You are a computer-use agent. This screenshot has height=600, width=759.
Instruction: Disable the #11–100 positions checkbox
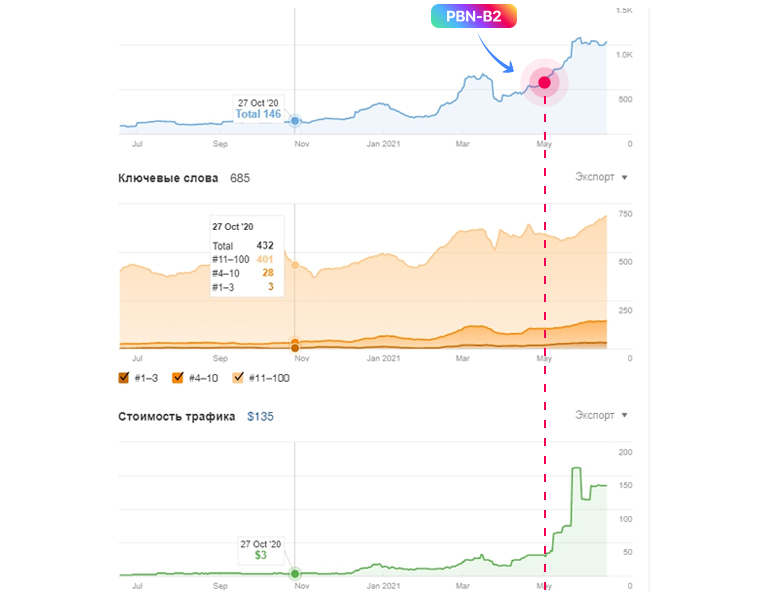(x=238, y=378)
